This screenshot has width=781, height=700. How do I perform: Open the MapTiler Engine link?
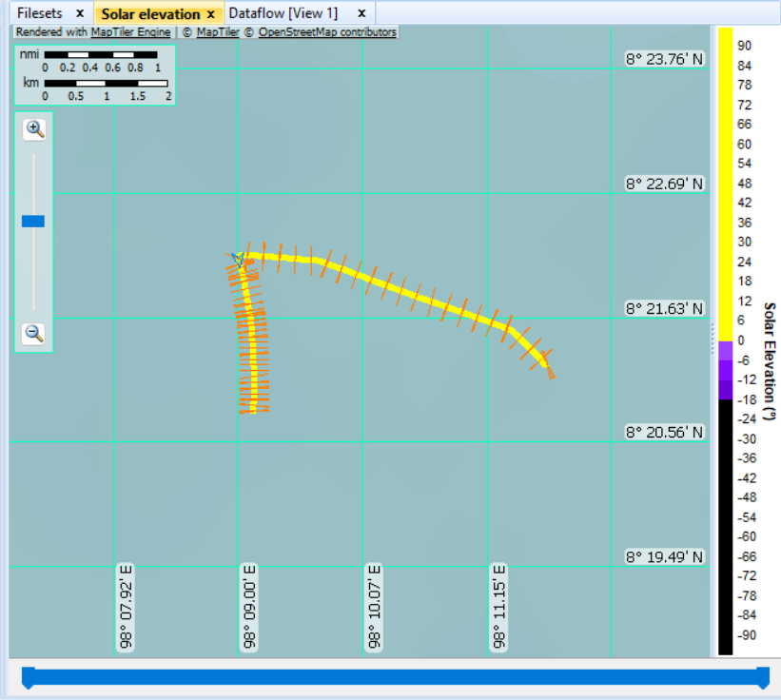130,32
